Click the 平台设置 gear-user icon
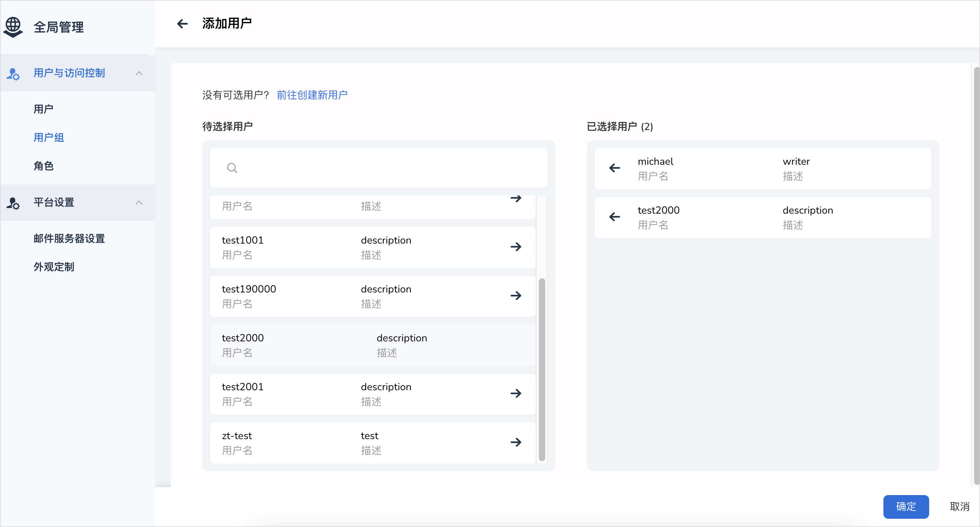 pos(13,203)
